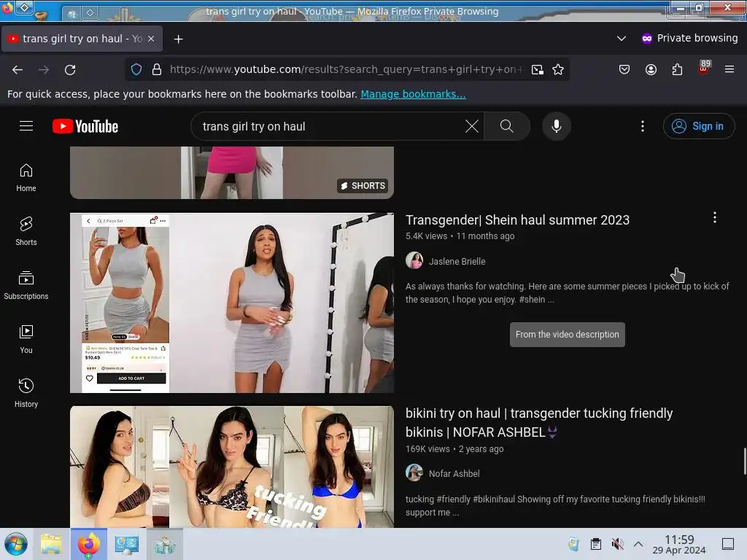Go to the YouTube logo home link
747x560 pixels.
tap(85, 126)
